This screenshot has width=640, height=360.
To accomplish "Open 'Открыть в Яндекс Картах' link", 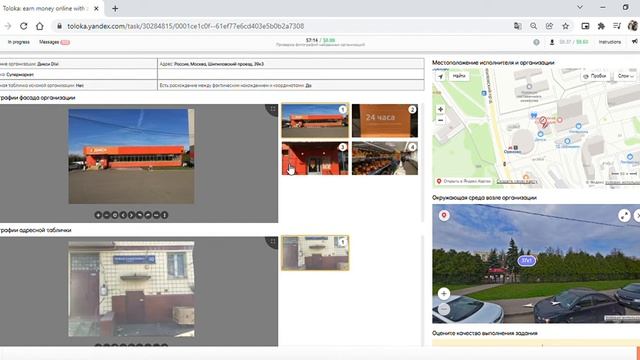I will point(464,181).
